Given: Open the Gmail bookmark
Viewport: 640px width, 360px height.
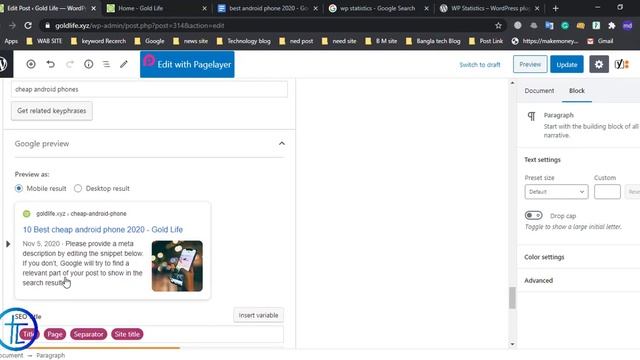Looking at the screenshot, I should pos(600,41).
